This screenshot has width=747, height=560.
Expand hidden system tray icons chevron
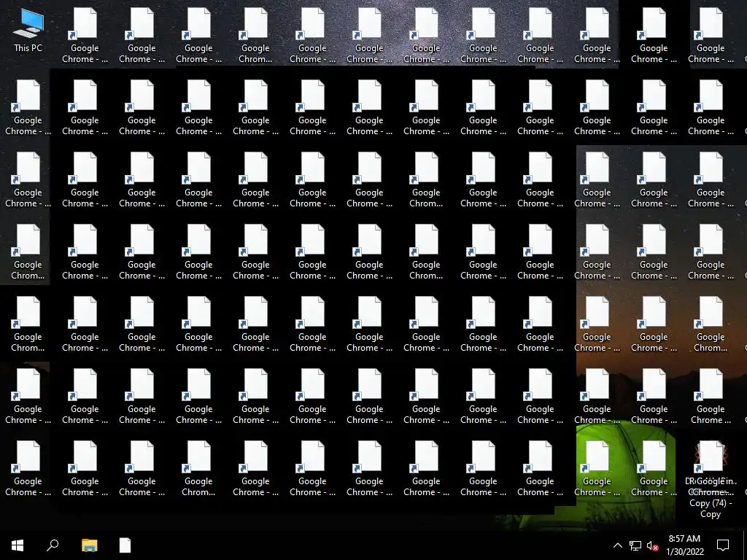[x=617, y=545]
